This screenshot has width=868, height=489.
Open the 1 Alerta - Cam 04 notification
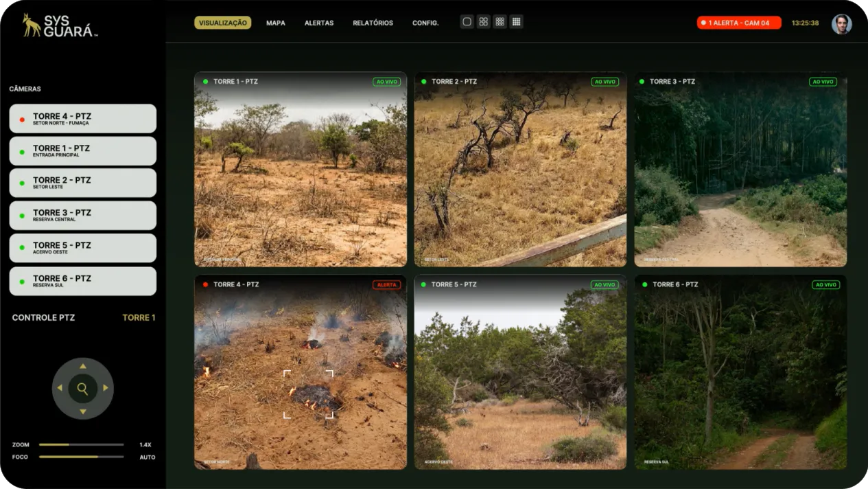tap(739, 23)
